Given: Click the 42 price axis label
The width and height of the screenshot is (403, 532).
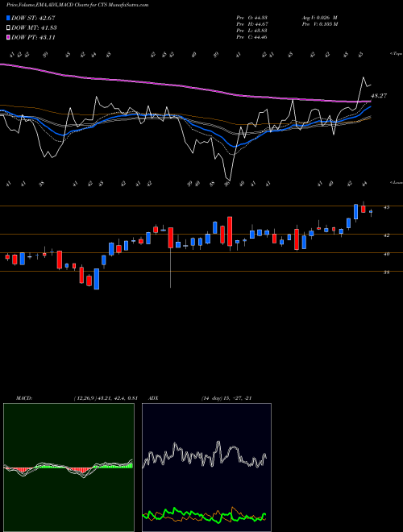Looking at the screenshot, I should (x=386, y=235).
